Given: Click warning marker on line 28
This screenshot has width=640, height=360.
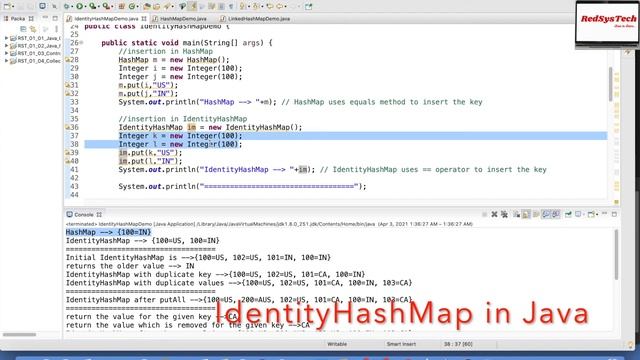Looking at the screenshot, I should tap(67, 60).
